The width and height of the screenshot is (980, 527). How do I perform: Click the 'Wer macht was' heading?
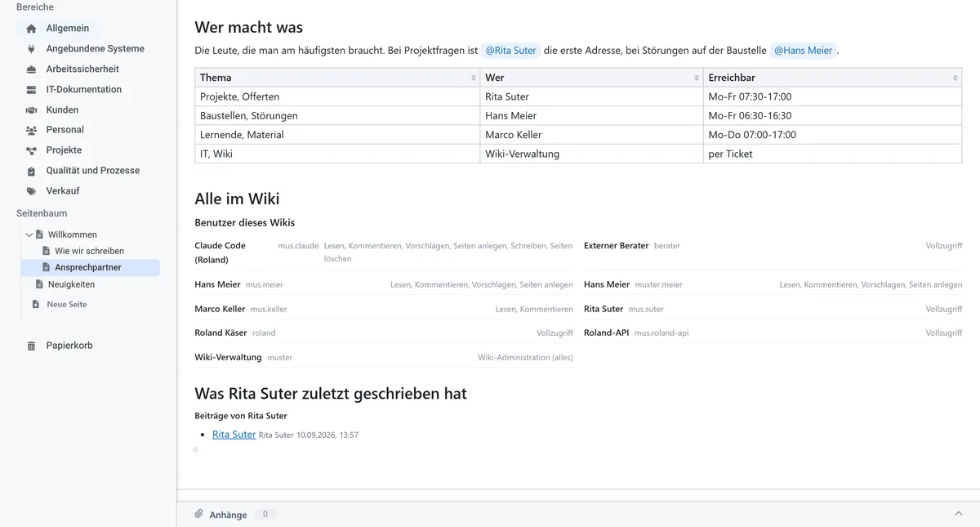[249, 28]
